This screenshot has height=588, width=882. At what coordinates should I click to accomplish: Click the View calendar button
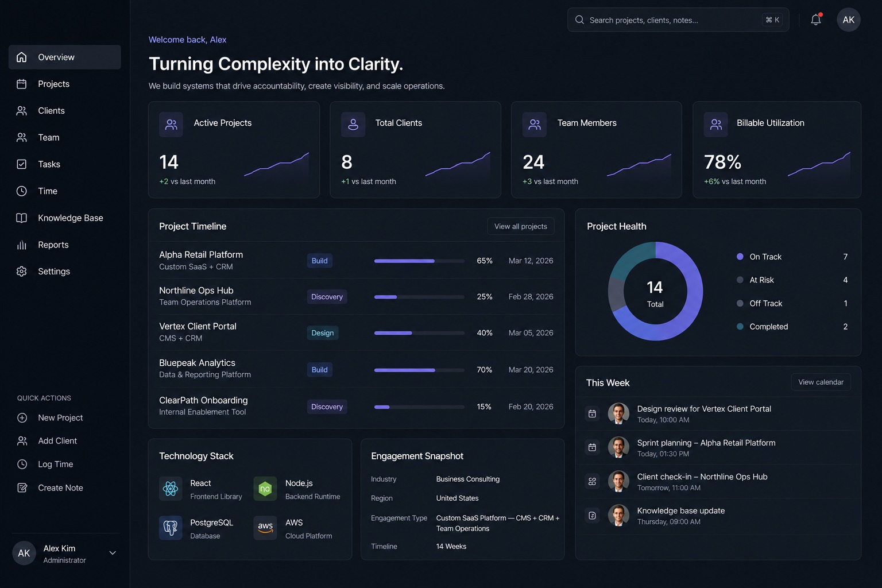(x=821, y=382)
